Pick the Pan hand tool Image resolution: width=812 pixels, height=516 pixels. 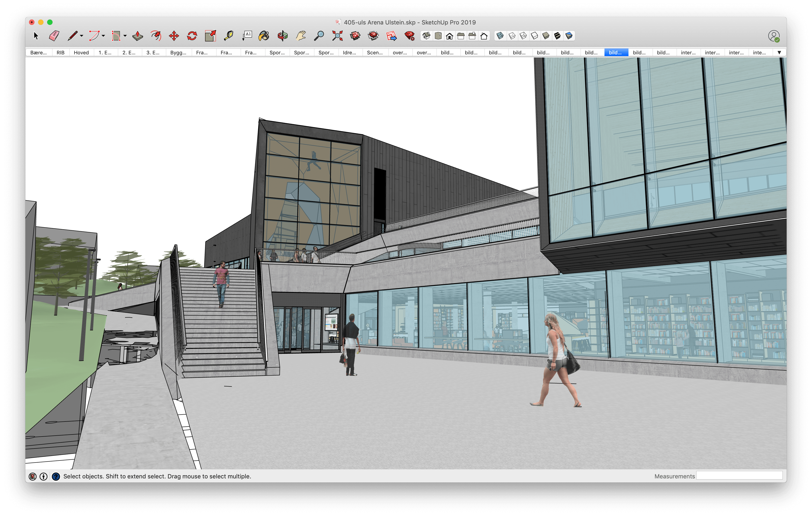tap(301, 36)
